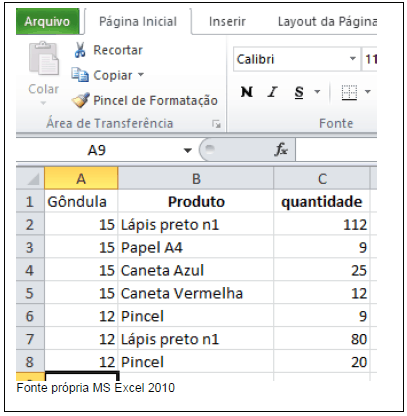Click Lápis preto n1 in row 7

[196, 339]
